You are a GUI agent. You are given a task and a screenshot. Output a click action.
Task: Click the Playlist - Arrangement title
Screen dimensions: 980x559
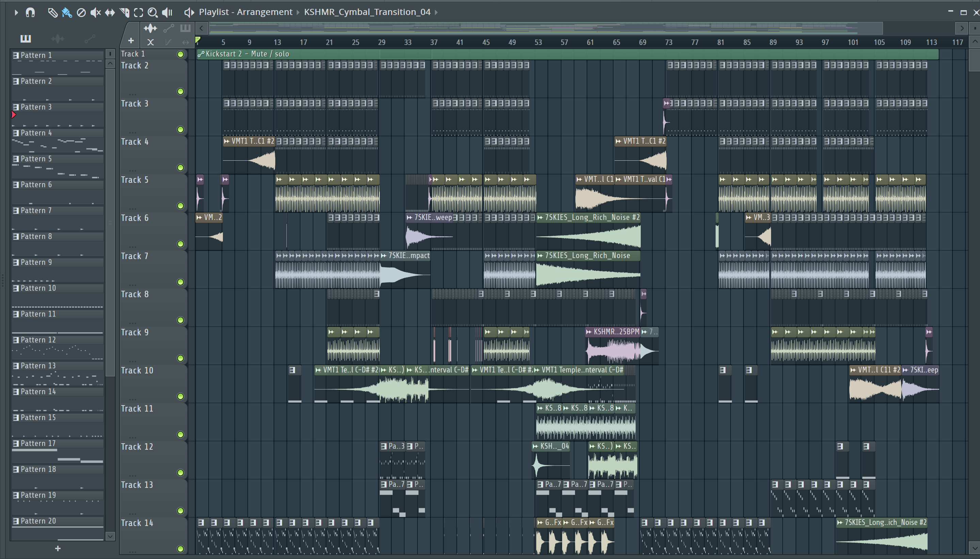click(246, 12)
